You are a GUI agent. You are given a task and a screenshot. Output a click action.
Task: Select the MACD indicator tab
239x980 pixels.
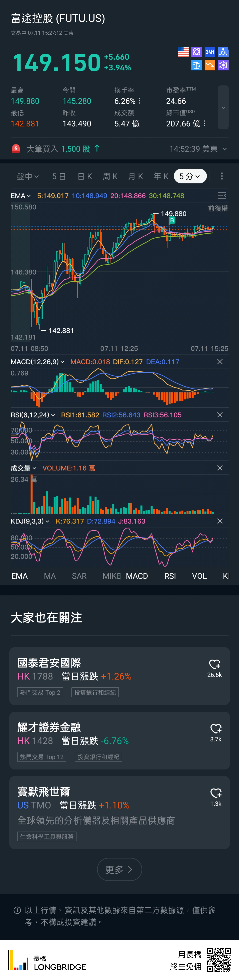(137, 576)
